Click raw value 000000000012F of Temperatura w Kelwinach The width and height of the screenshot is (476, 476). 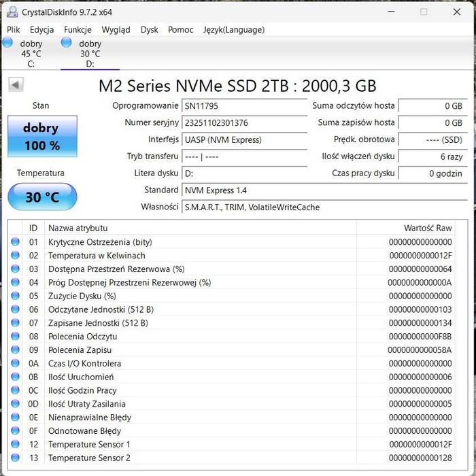click(x=420, y=256)
